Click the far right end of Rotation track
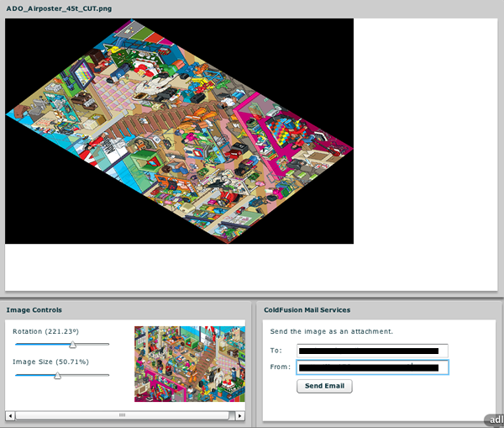The height and width of the screenshot is (428, 504). pyautogui.click(x=108, y=344)
